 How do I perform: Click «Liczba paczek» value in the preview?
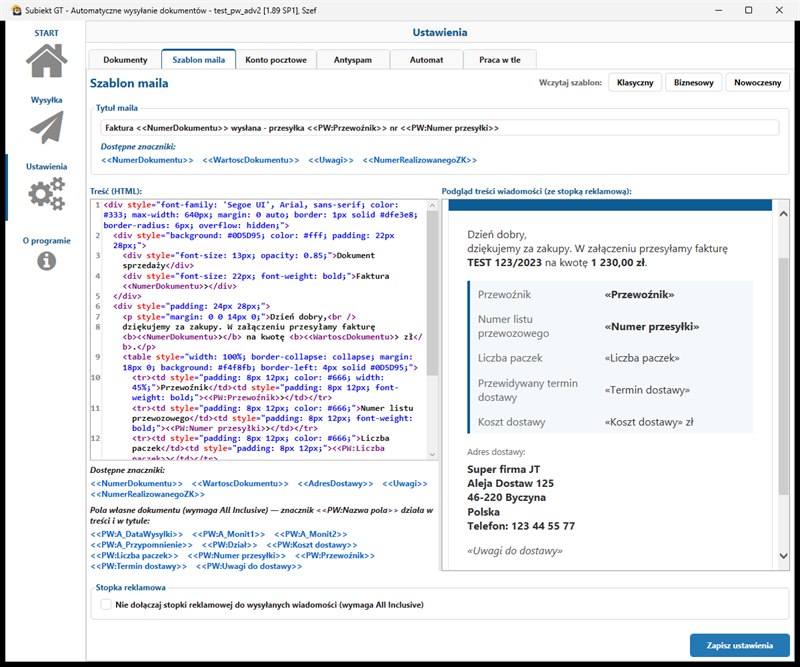(642, 358)
